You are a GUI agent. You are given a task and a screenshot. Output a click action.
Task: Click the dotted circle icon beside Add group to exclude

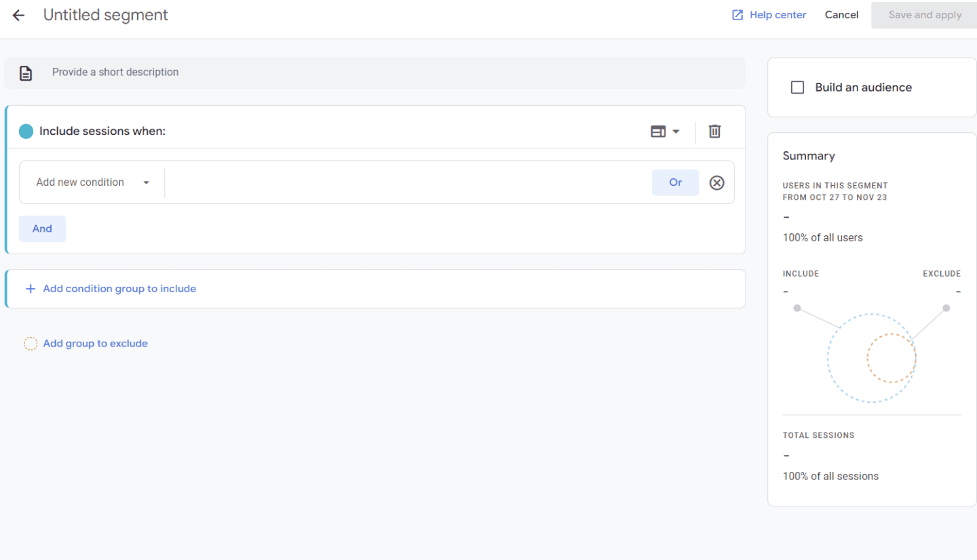coord(31,343)
